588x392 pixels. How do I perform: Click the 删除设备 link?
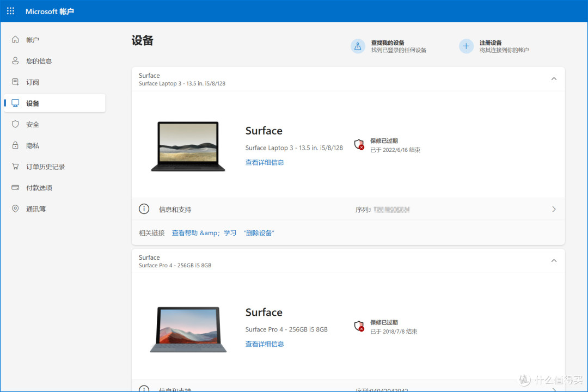[x=259, y=233]
